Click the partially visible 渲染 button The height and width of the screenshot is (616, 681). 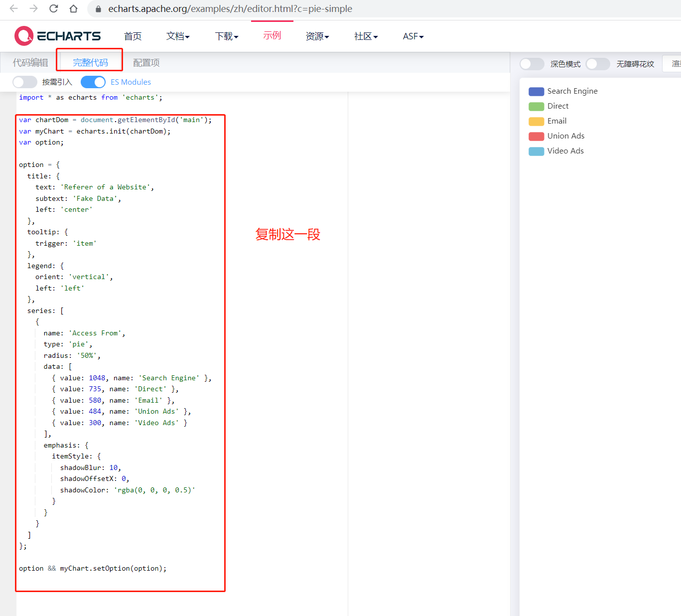click(x=672, y=63)
